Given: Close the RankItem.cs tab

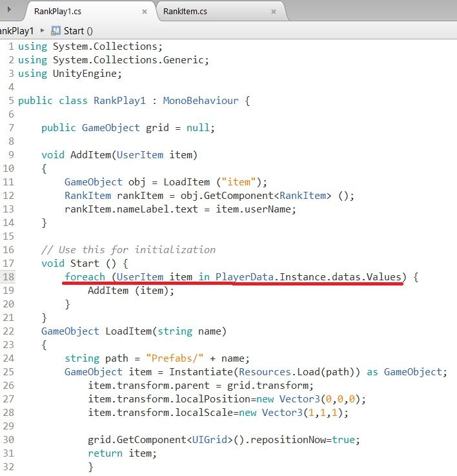Looking at the screenshot, I should tap(274, 12).
